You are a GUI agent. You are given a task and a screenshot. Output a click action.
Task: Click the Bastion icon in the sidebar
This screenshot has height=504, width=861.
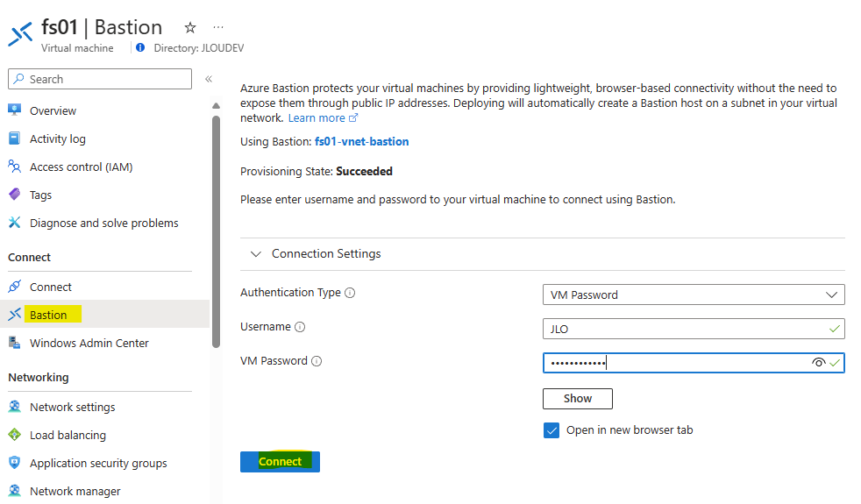pos(15,314)
